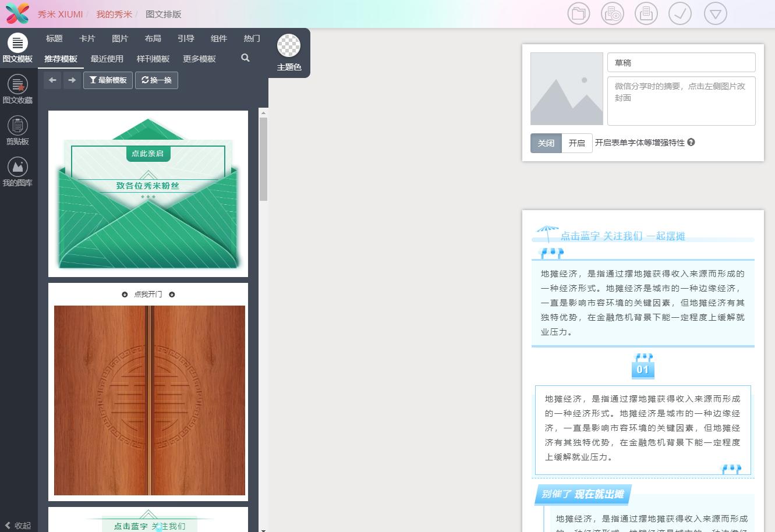The image size is (775, 532).
Task: Open the downward triangle dropdown at top right
Action: point(715,13)
